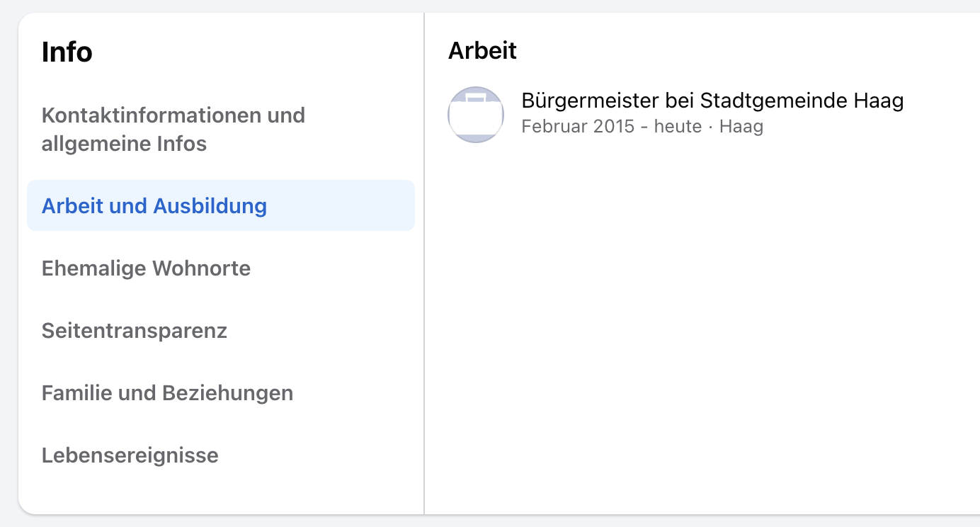Viewport: 980px width, 527px height.
Task: Click the briefcase work icon
Action: tap(476, 115)
